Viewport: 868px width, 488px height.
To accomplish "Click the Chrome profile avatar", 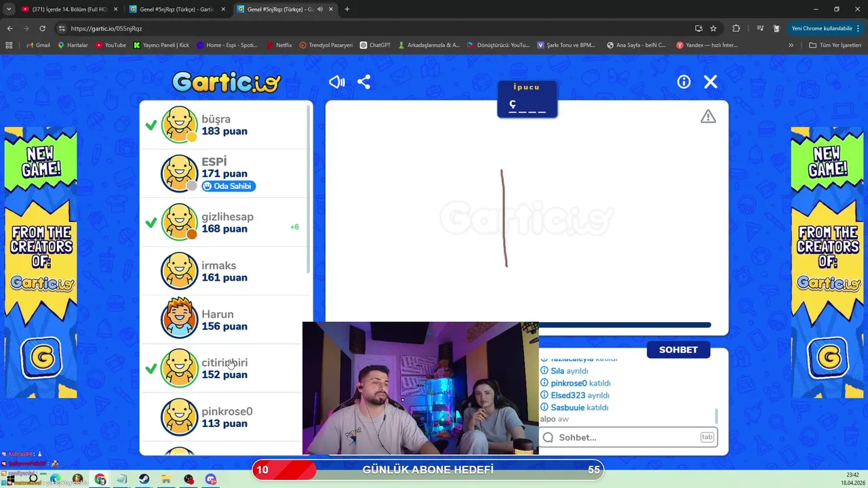I will (x=777, y=28).
